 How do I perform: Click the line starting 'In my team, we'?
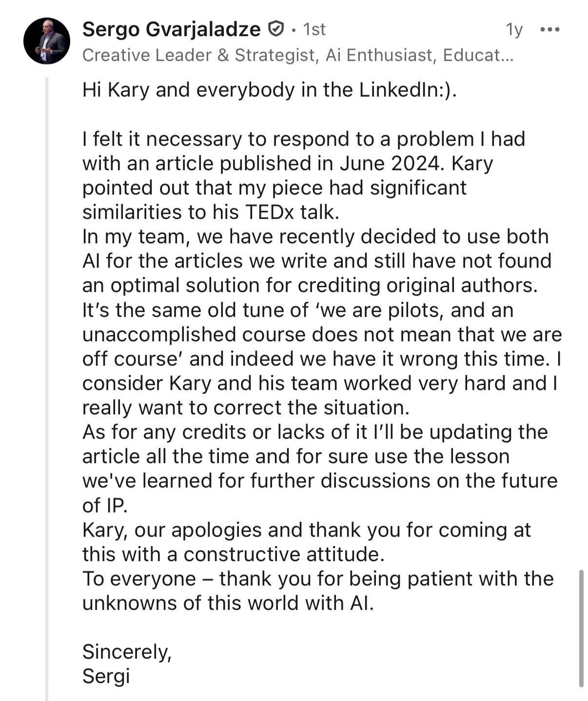[x=315, y=236]
